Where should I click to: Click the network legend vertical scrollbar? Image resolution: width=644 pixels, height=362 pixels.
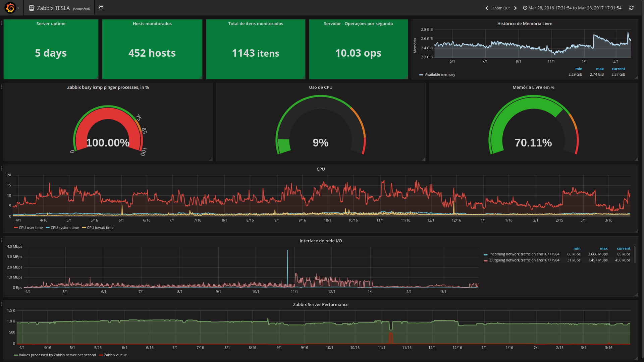(635, 254)
